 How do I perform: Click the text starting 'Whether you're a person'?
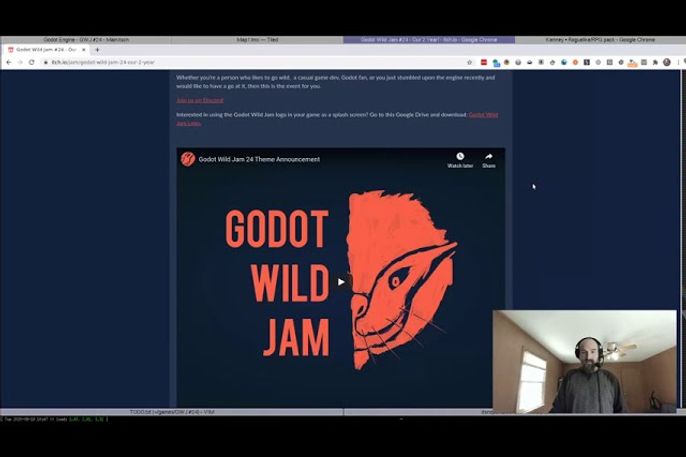[x=336, y=82]
